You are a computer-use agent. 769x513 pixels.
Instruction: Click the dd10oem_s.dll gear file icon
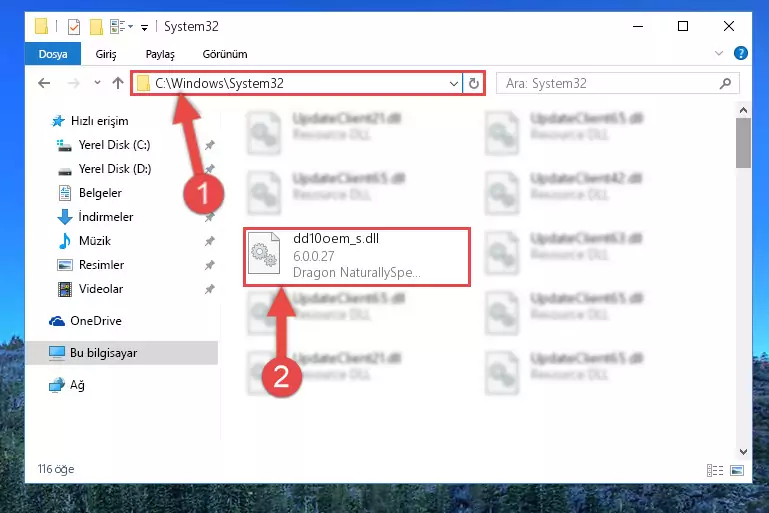point(264,253)
